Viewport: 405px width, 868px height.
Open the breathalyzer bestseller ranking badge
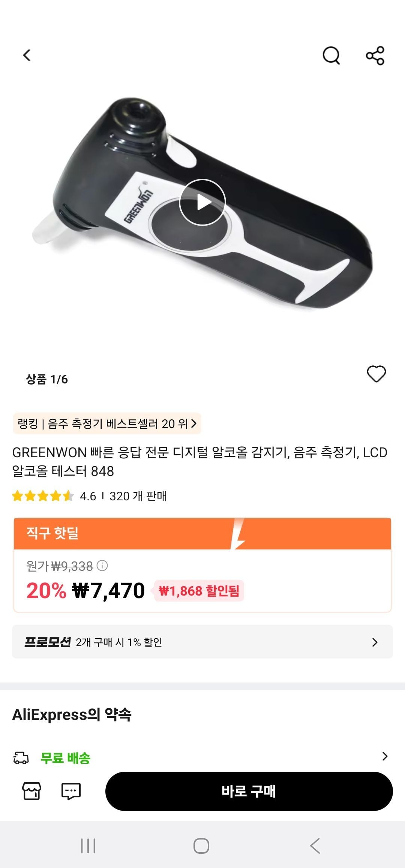(x=107, y=424)
